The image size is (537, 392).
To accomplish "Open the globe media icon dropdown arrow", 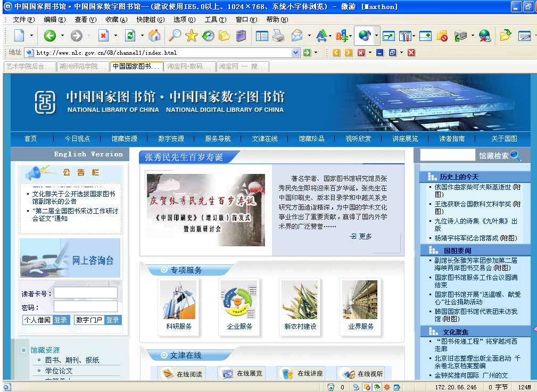I will click(376, 36).
